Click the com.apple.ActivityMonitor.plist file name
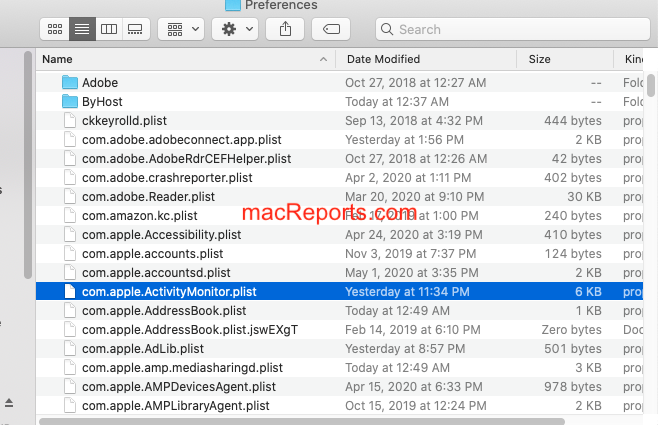Image resolution: width=658 pixels, height=425 pixels. point(169,292)
